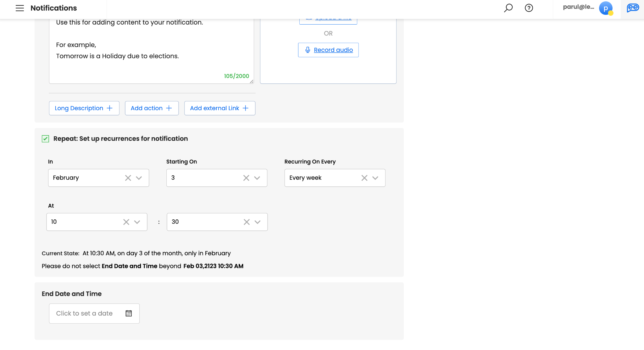644x350 pixels.
Task: Uncheck the Repeat recurrences checkbox
Action: pos(46,139)
